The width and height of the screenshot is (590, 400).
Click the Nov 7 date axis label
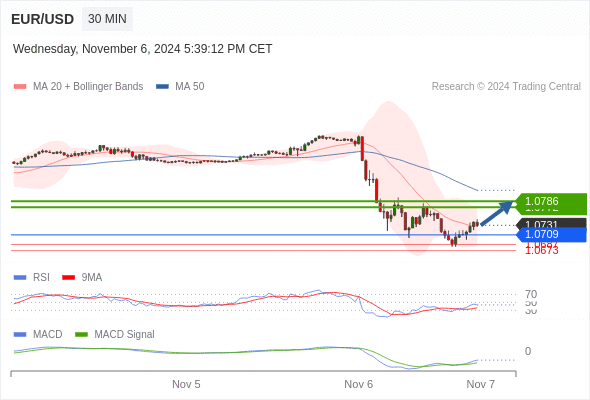(481, 384)
